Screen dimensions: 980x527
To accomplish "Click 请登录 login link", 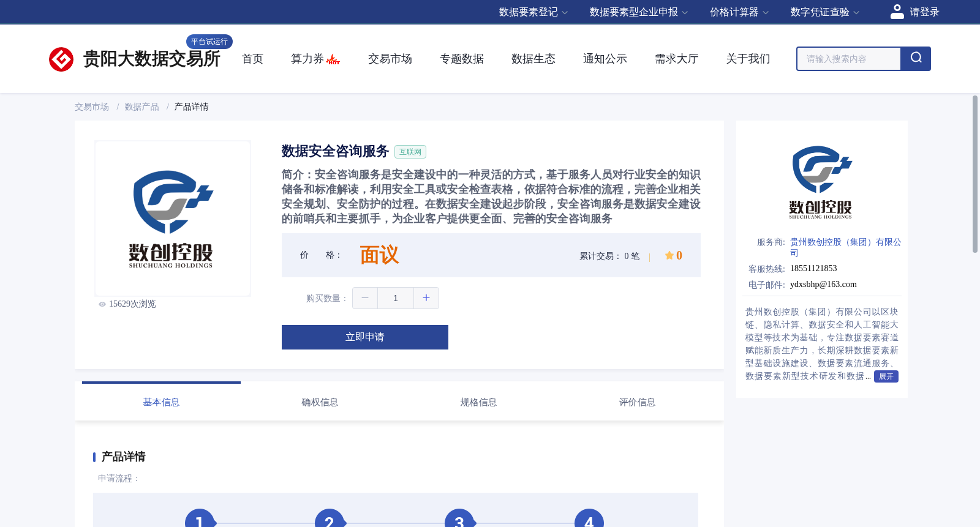I will pos(924,12).
